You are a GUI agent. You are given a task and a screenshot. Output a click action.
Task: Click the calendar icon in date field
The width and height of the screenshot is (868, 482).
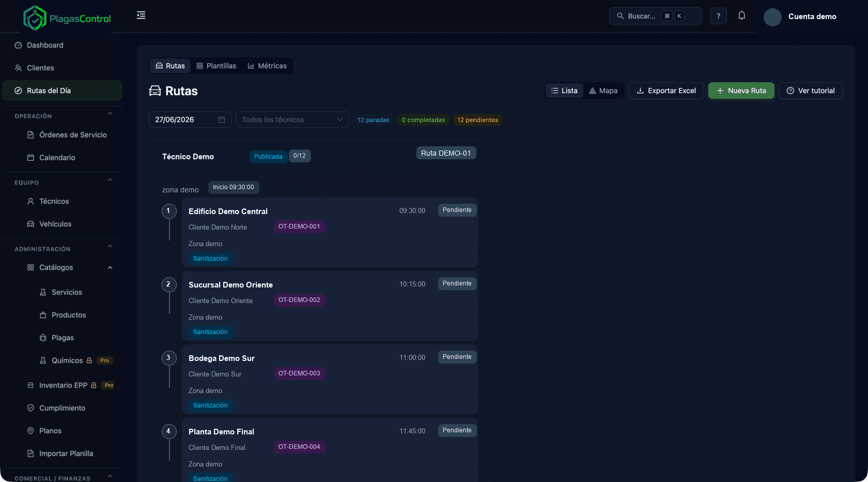coord(222,119)
